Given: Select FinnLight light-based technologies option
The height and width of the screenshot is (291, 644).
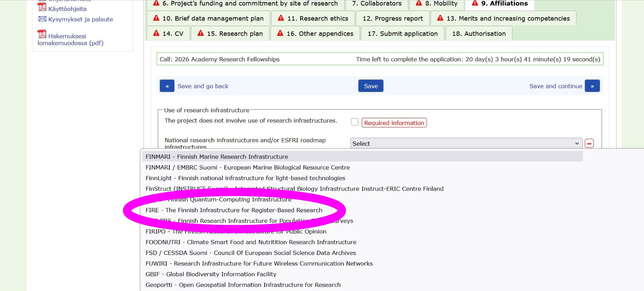Looking at the screenshot, I should click(x=245, y=178).
